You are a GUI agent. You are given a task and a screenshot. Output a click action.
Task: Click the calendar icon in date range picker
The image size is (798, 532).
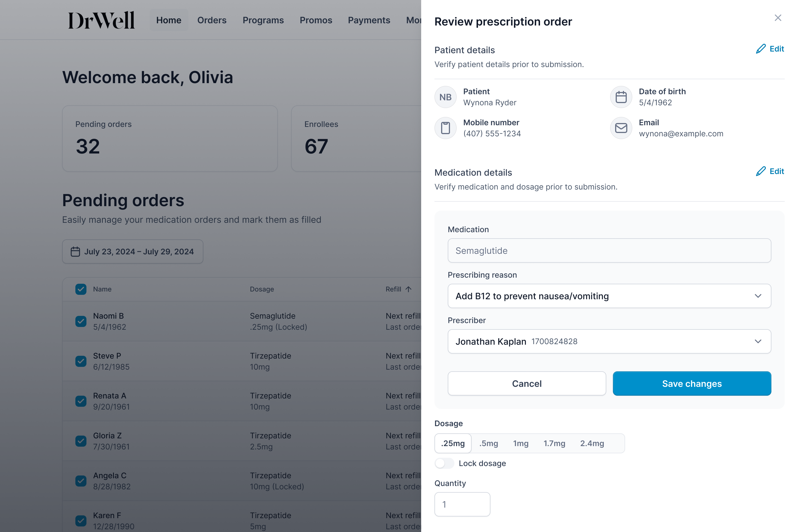(x=75, y=252)
